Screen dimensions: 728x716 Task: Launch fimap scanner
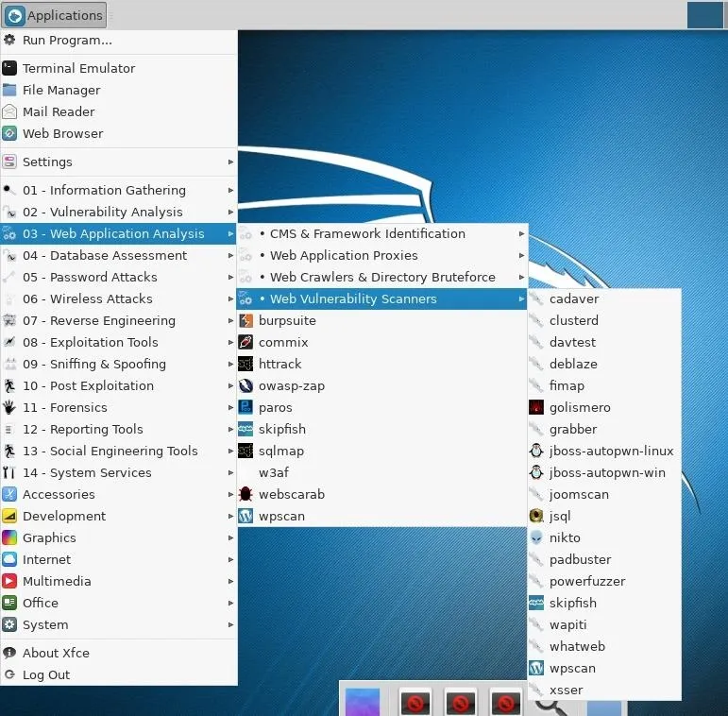[x=604, y=385]
